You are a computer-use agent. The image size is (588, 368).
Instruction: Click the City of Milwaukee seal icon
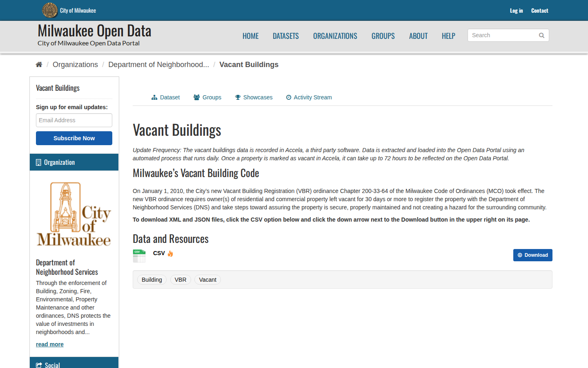[x=50, y=10]
